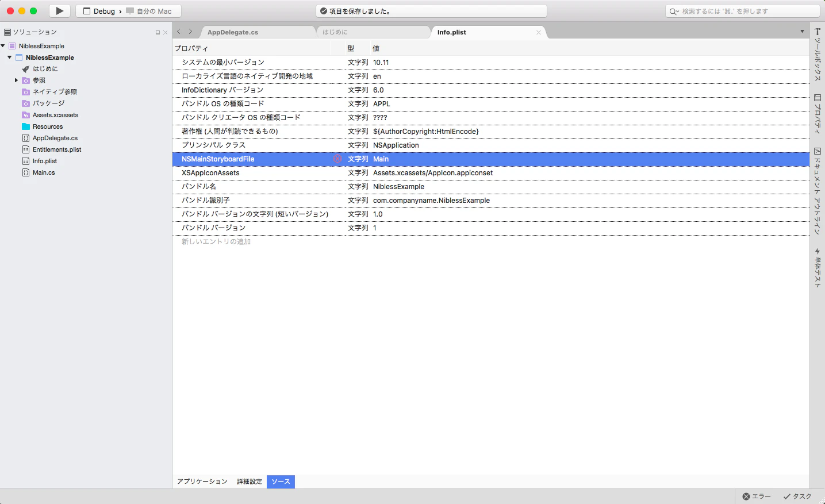Screen dimensions: 825x504
Task: Open the タスク pad in the status bar
Action: (x=797, y=497)
